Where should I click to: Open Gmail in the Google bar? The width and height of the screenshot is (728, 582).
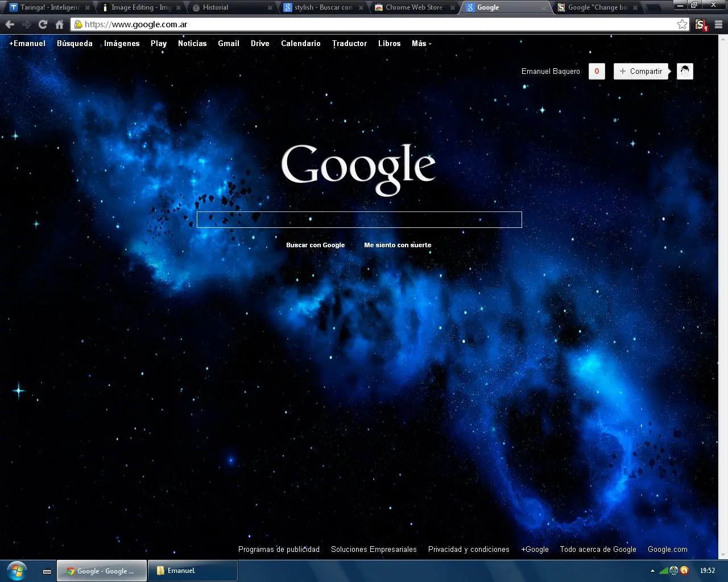(229, 43)
